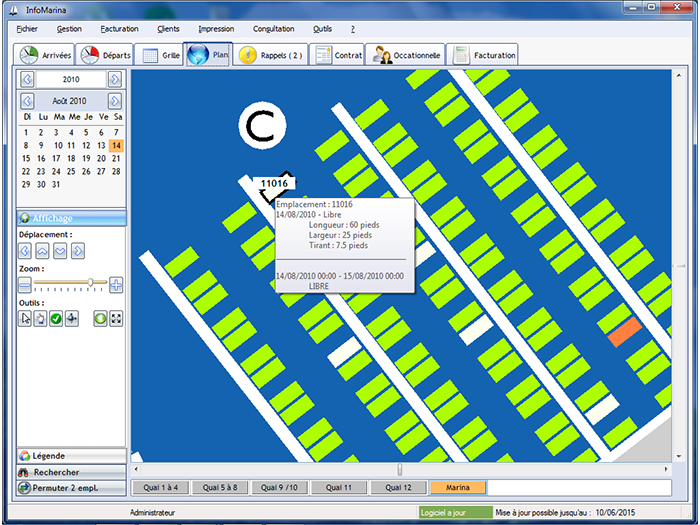Move the map left with Déplacement arrow
700x525 pixels.
coord(26,250)
